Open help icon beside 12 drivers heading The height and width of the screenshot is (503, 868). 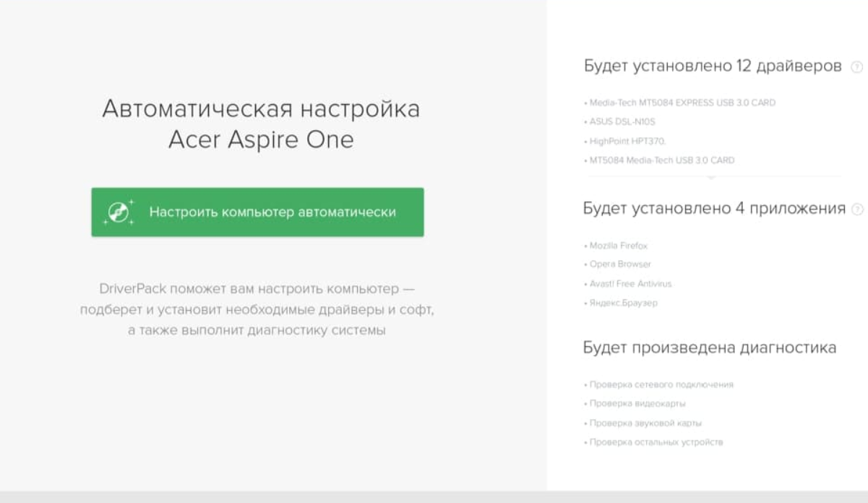[856, 67]
